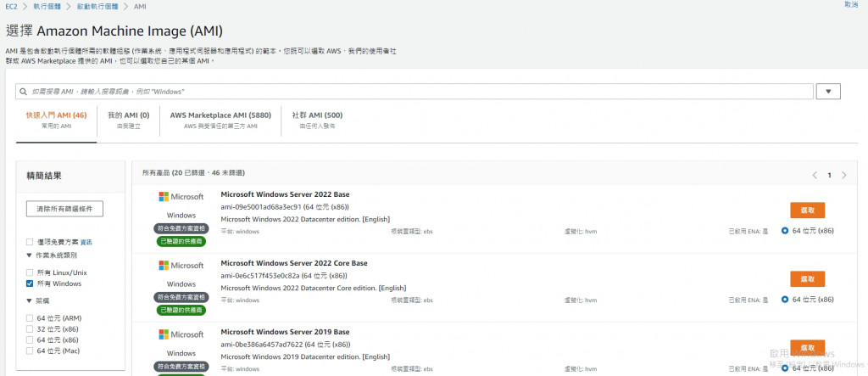
Task: Enable 僅限免費方案 checkbox
Action: tap(30, 242)
